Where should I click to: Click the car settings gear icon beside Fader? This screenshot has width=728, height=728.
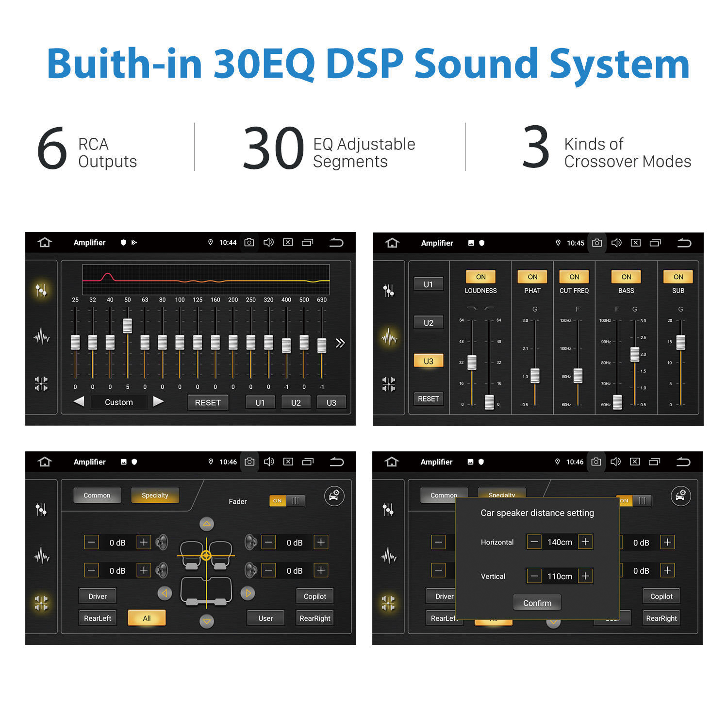(x=334, y=496)
